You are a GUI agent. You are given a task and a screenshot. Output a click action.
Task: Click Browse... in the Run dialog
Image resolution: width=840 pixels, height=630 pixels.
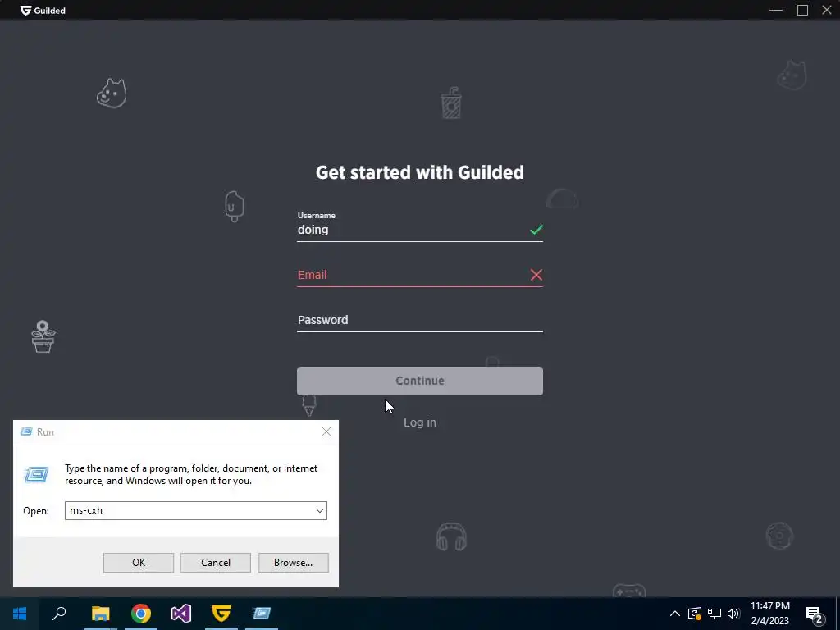tap(293, 563)
